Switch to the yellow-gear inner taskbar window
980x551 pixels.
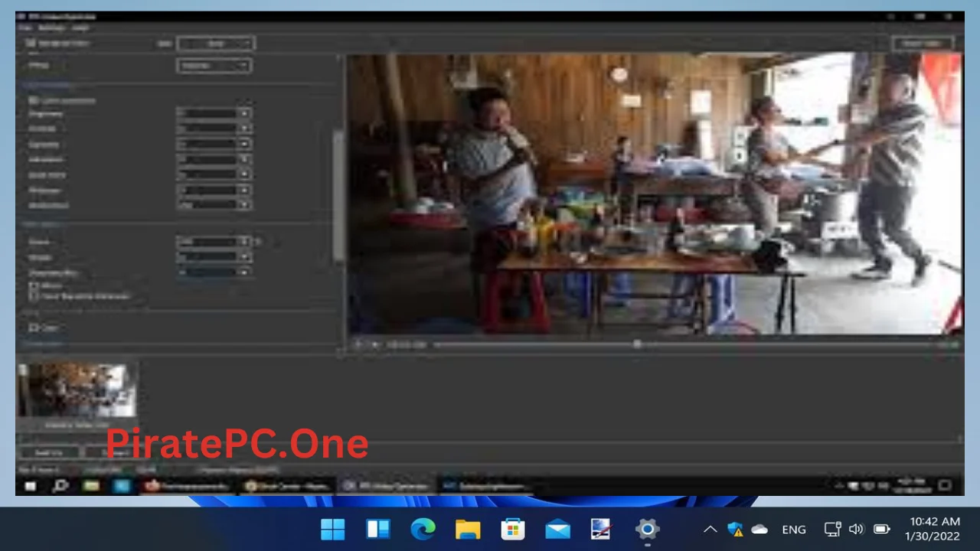coord(286,486)
